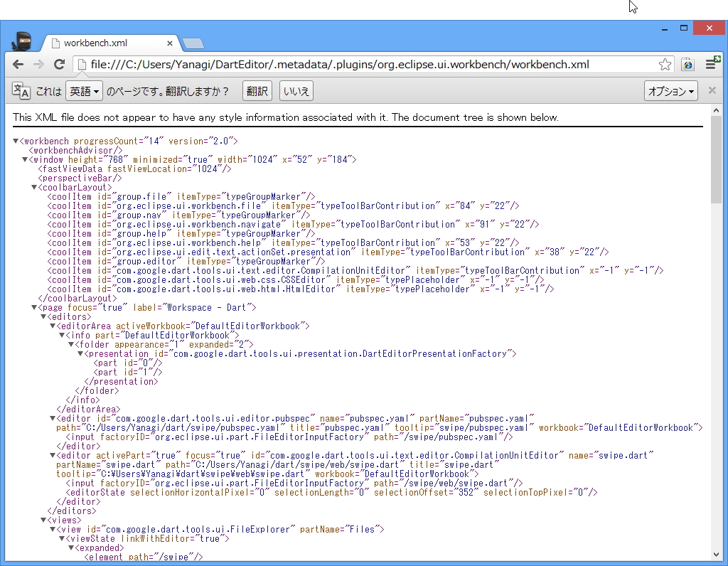
Task: Collapse the page focus node
Action: [34, 307]
